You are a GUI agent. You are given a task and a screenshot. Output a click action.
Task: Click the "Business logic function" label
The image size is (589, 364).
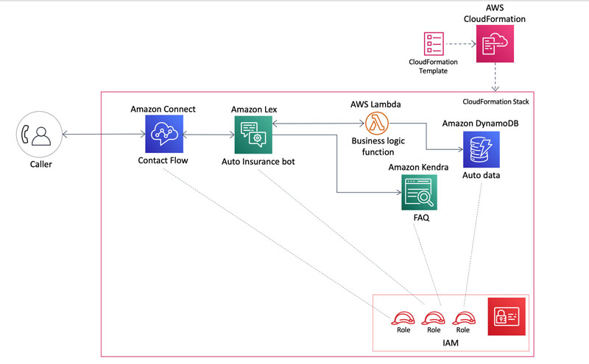coord(378,146)
